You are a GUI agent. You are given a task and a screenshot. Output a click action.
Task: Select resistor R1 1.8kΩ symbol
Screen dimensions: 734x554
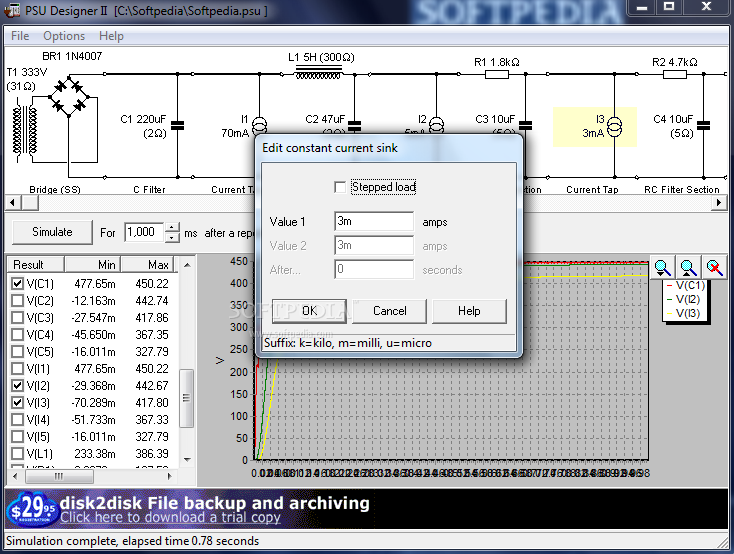point(497,74)
